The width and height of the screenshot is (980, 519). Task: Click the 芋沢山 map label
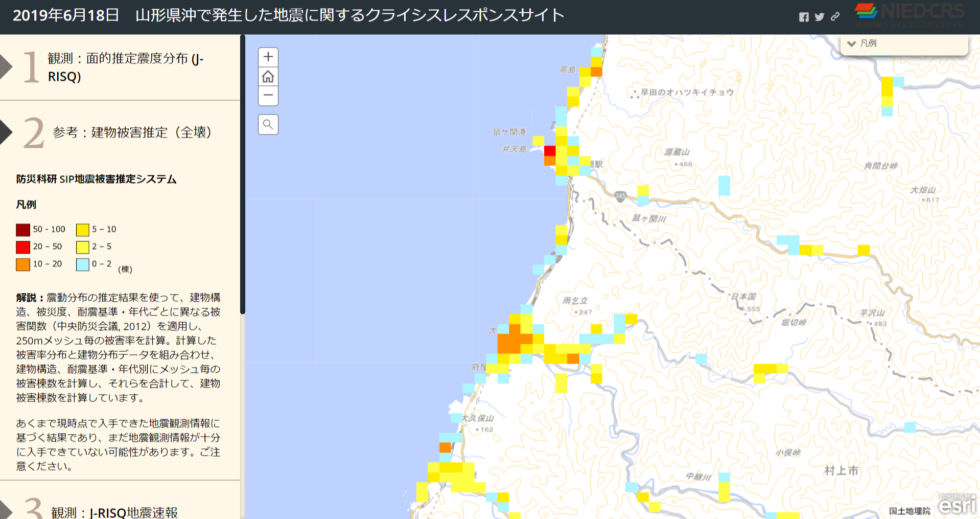[872, 312]
